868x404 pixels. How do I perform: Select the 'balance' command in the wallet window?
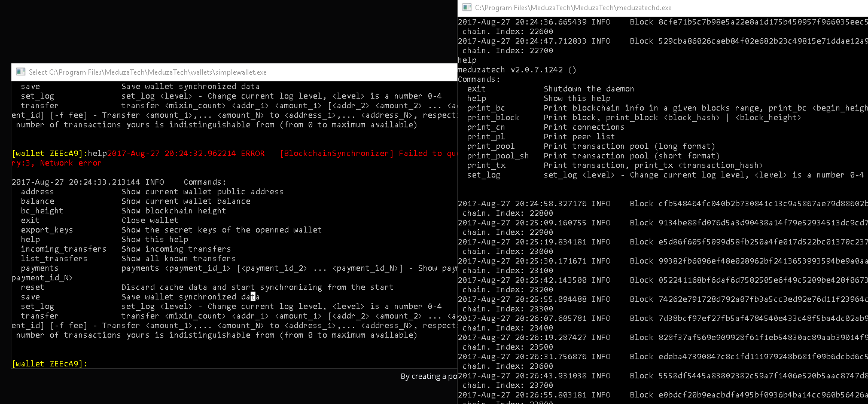coord(37,201)
